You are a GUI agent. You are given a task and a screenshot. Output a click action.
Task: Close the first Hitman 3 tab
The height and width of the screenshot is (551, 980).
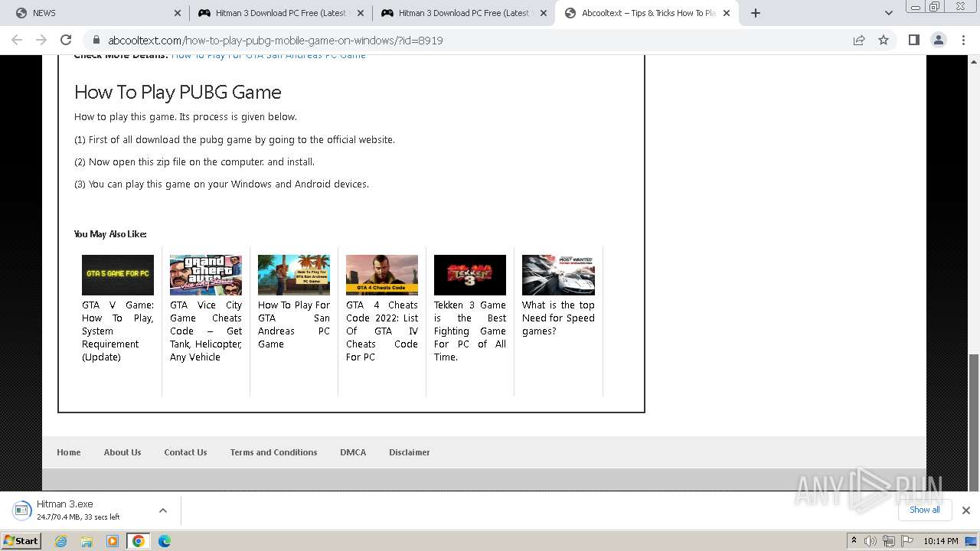[x=361, y=13]
